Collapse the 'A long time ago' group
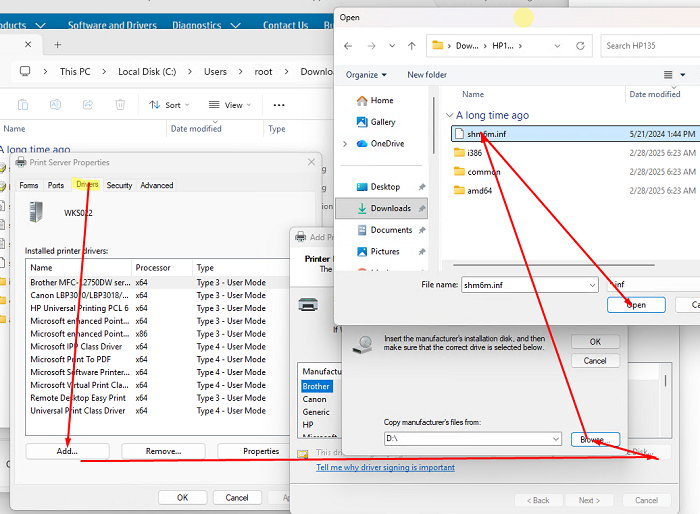This screenshot has width=700, height=514. 450,115
